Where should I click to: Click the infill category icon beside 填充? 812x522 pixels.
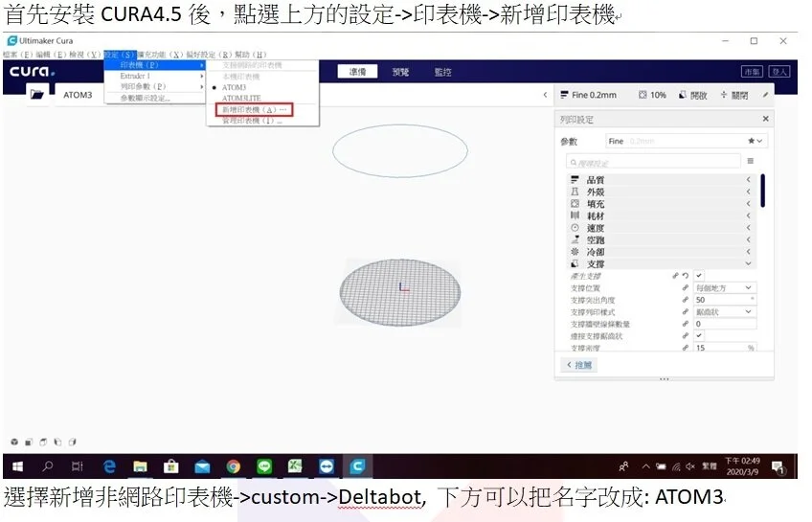[x=575, y=203]
